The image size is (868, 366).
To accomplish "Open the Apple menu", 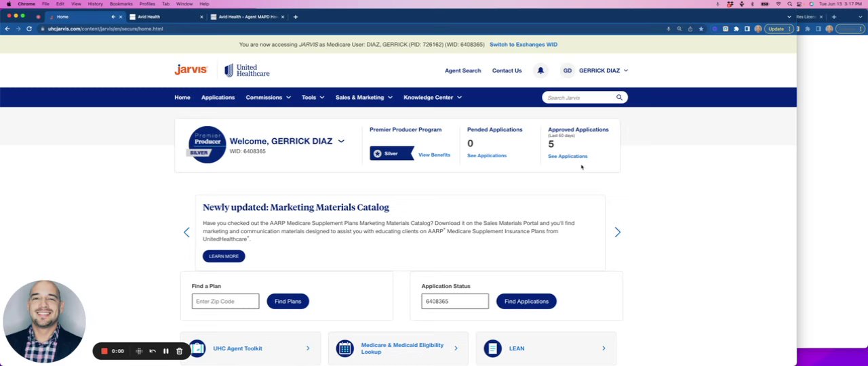I will click(x=9, y=4).
